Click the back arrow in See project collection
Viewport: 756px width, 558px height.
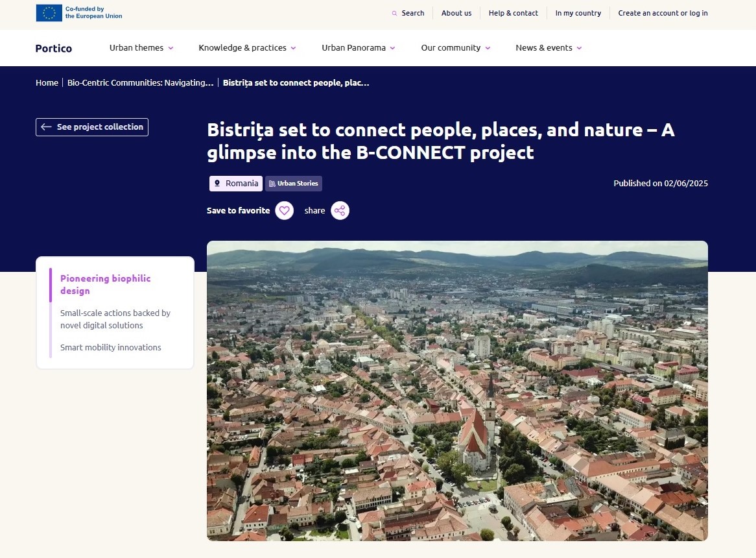point(46,127)
